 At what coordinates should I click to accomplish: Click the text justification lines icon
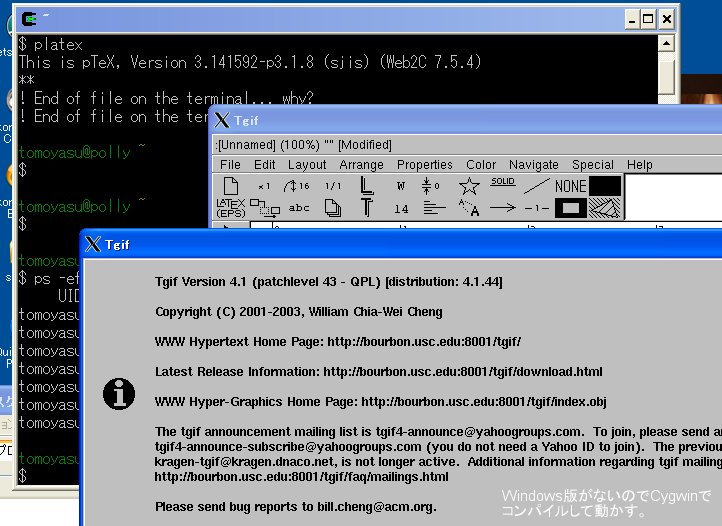click(x=435, y=208)
